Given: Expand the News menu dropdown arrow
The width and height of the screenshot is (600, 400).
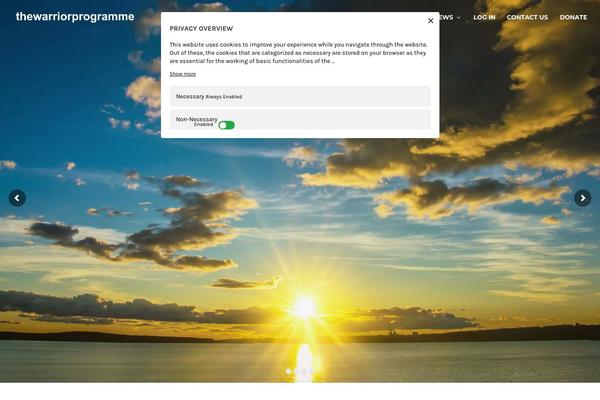Looking at the screenshot, I should pyautogui.click(x=458, y=18).
